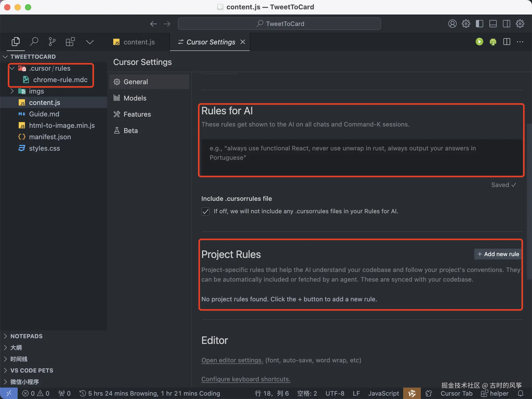The image size is (532, 399).
Task: Open the Explorer view icon
Action: (x=16, y=42)
